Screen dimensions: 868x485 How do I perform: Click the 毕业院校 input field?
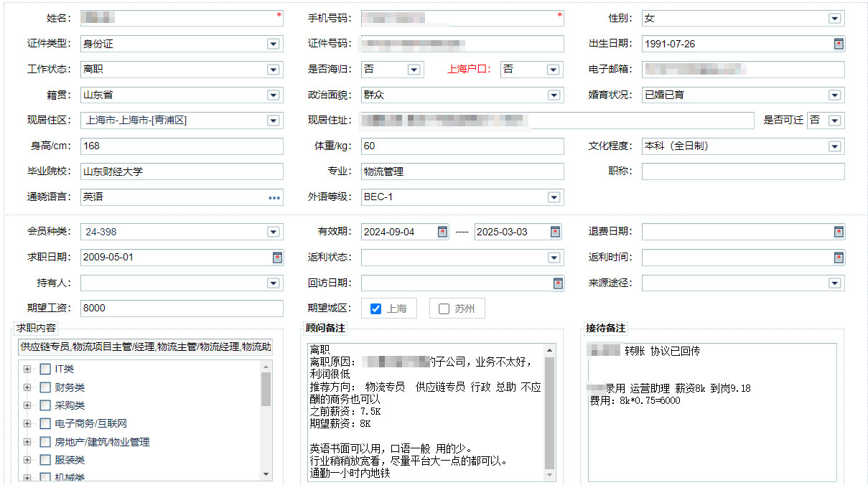[182, 171]
